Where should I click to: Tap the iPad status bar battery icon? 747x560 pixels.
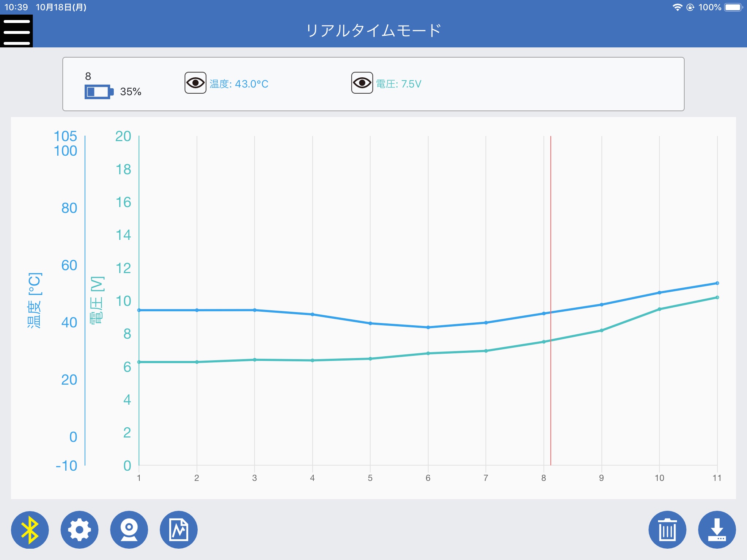click(734, 7)
